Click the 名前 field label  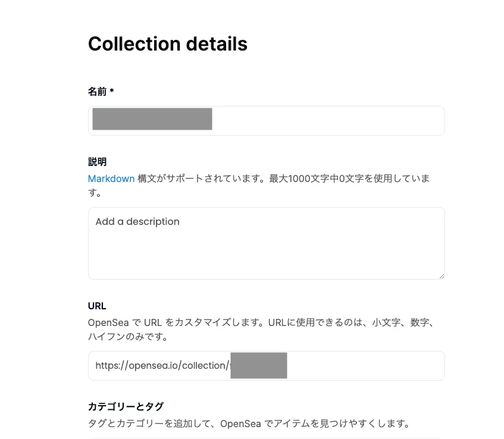coord(98,92)
